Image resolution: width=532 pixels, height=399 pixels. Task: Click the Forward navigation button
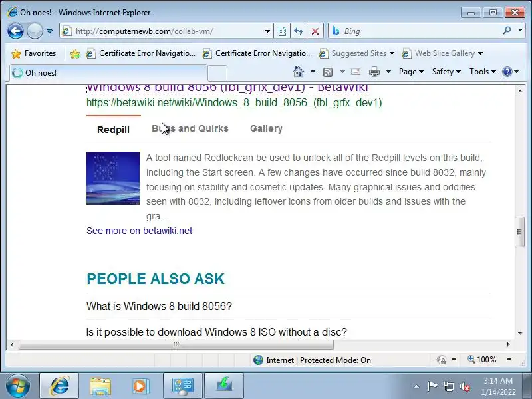pyautogui.click(x=35, y=31)
